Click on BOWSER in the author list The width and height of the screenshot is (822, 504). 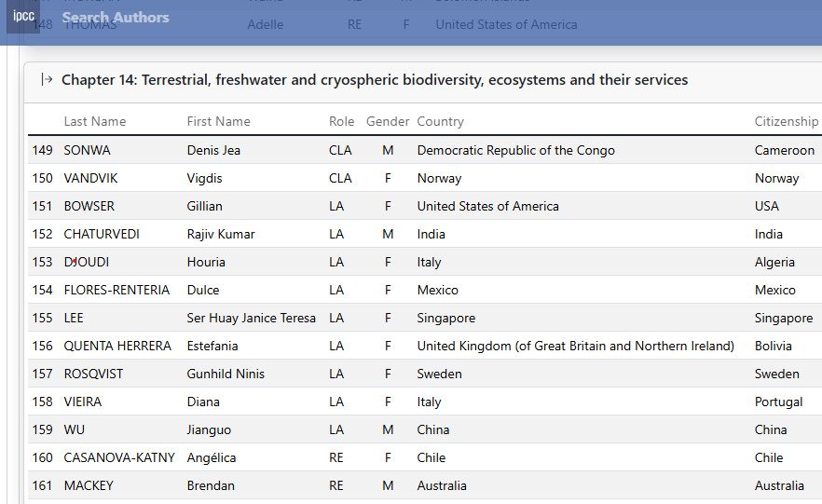(x=89, y=206)
